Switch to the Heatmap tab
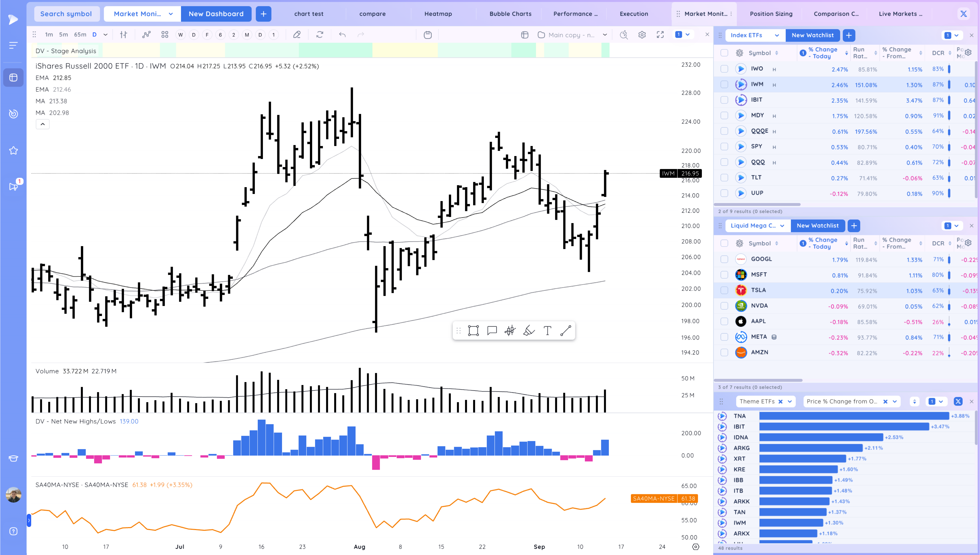 [438, 14]
